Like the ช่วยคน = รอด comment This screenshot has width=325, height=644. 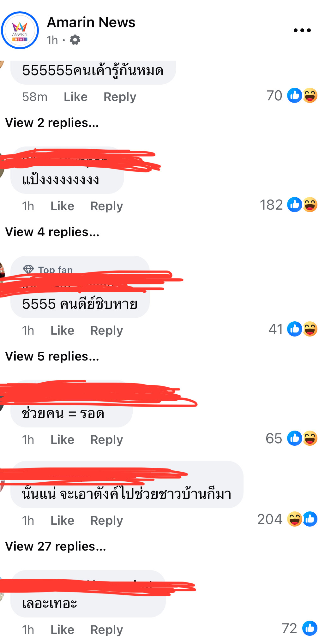tap(62, 440)
